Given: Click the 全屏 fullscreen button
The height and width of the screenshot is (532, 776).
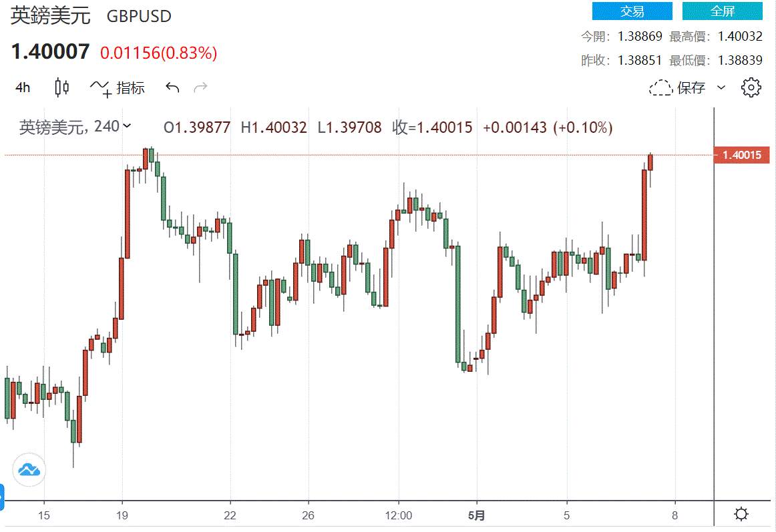Looking at the screenshot, I should point(723,11).
